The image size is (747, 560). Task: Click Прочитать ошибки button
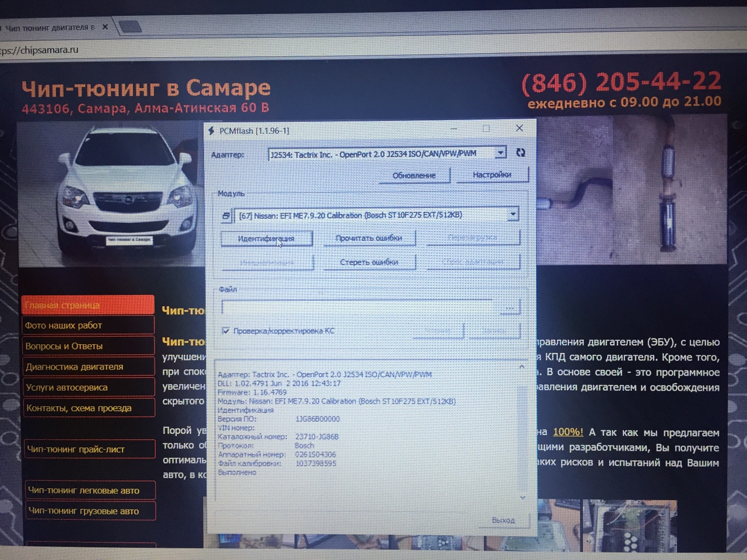[x=369, y=238]
